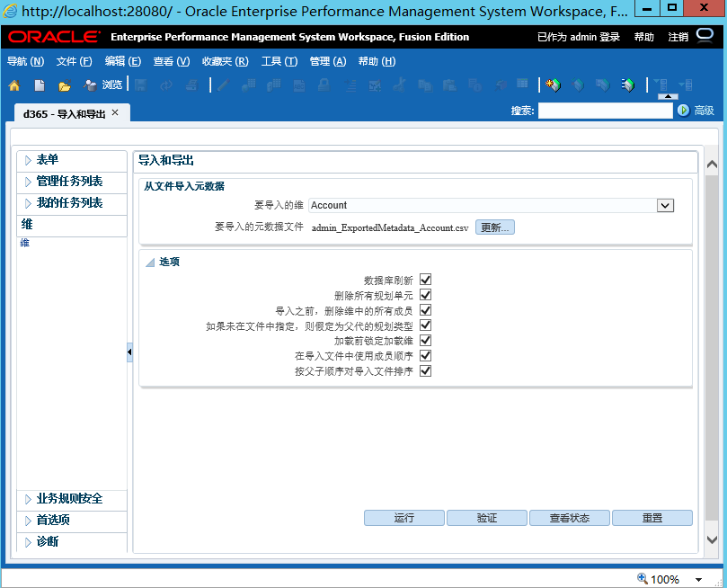Toggle the 加载前锁定加载维 checkbox
This screenshot has width=727, height=588.
(x=425, y=341)
